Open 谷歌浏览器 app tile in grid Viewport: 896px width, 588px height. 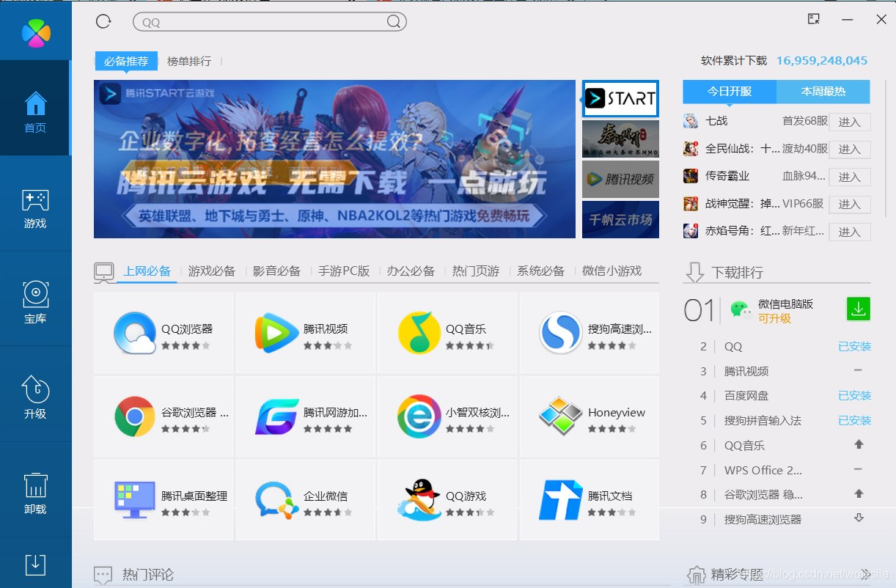(x=164, y=416)
